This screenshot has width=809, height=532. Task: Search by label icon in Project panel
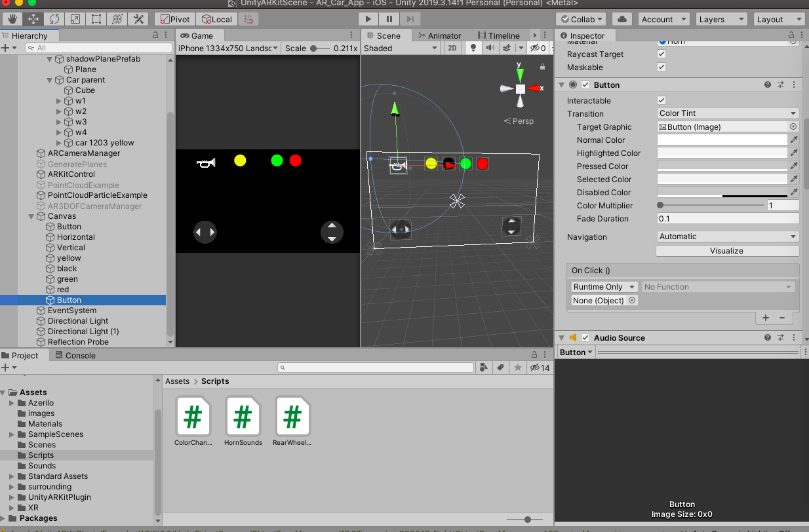pos(501,368)
